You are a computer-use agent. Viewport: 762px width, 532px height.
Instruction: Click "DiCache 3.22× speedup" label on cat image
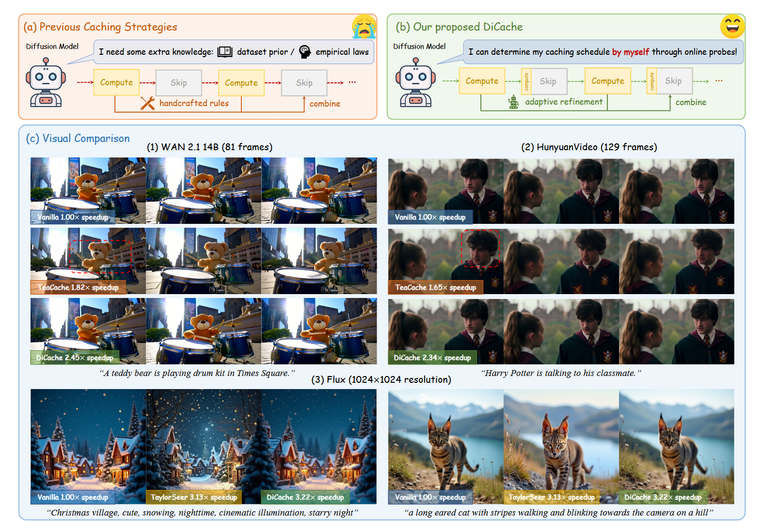pyautogui.click(x=663, y=497)
